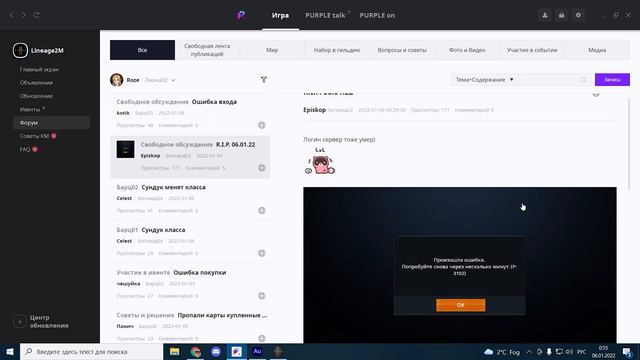Click taskbar clock showing 06.01.2022
Screen dimensions: 640x360
603,351
